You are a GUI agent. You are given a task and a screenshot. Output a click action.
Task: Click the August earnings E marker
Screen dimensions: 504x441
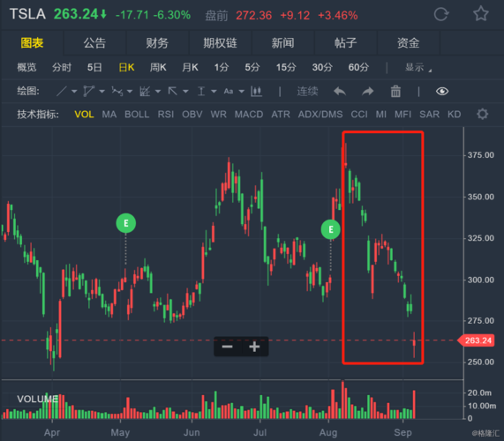pos(331,229)
